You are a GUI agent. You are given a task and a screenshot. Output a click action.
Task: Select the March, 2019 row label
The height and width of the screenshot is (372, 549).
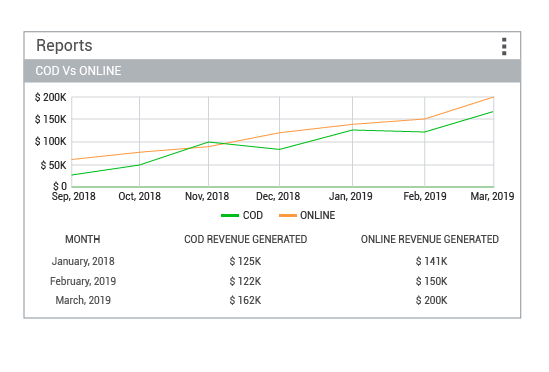point(83,300)
